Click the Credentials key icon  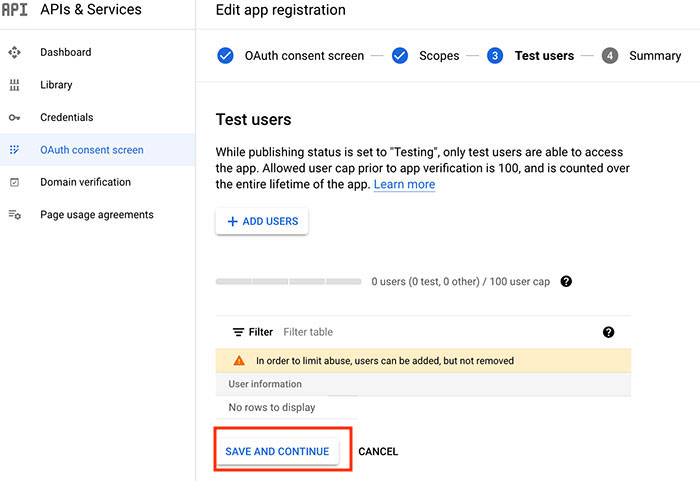(14, 118)
